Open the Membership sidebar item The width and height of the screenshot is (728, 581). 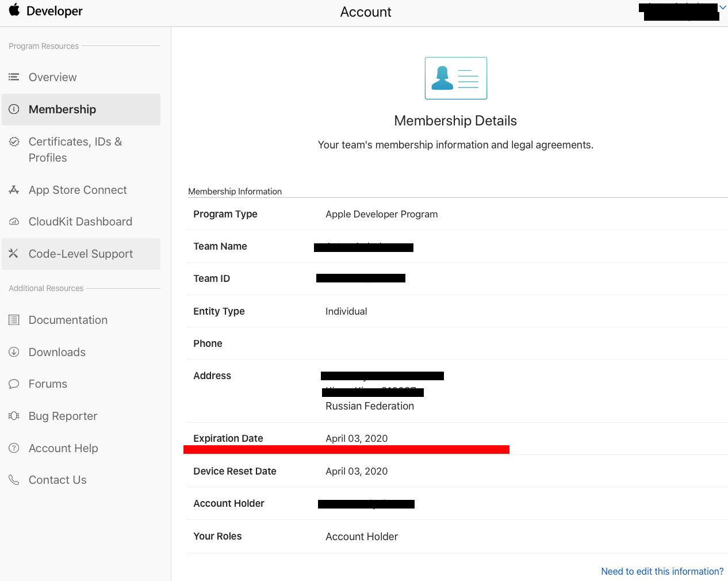[62, 109]
